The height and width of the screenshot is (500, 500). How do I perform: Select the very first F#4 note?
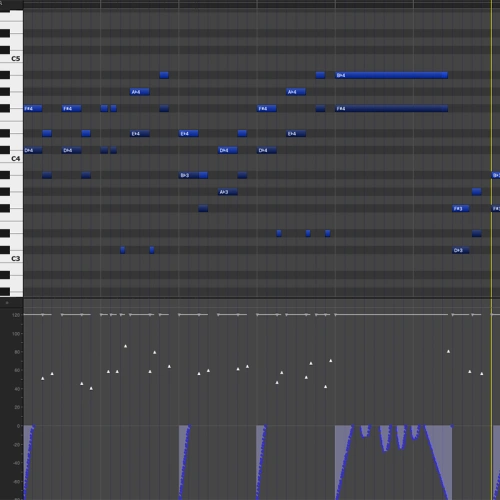[33, 109]
